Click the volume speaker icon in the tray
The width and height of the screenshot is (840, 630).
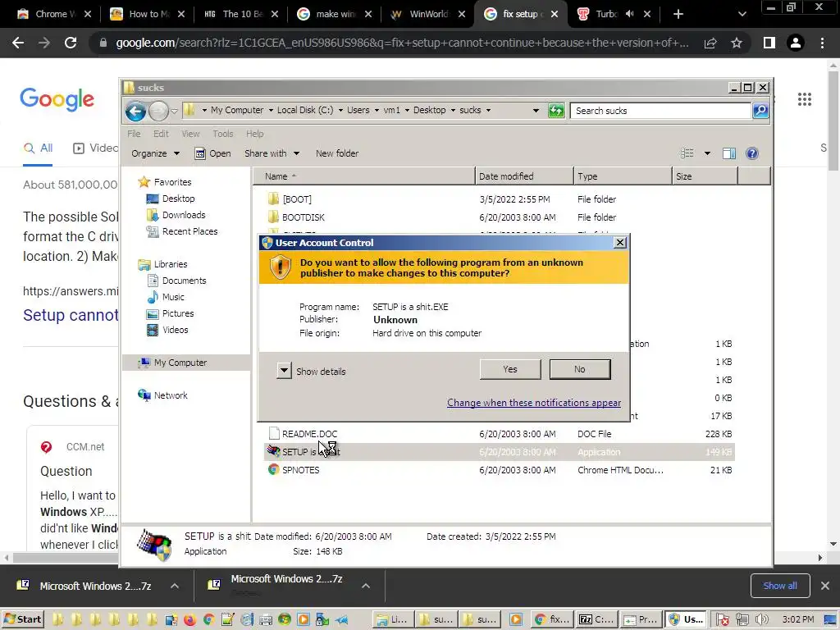click(x=761, y=620)
